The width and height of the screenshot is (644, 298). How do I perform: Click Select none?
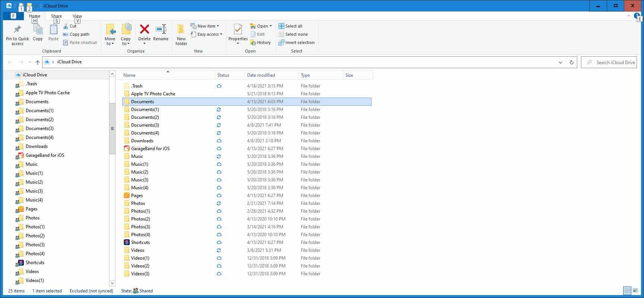293,34
